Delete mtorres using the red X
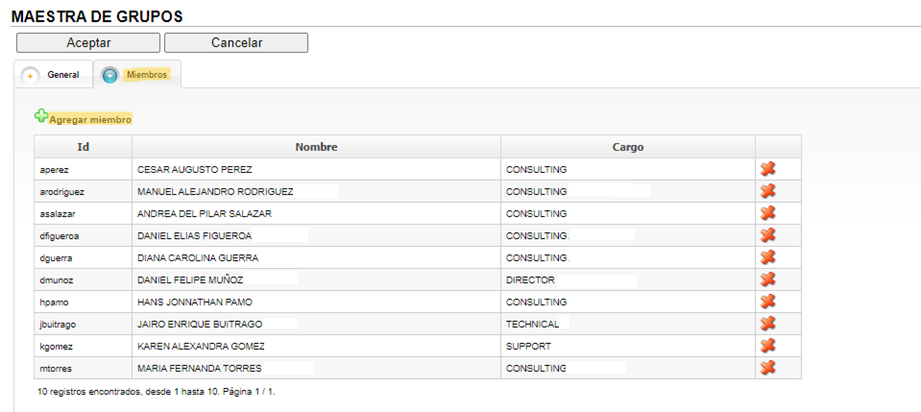 pos(768,368)
